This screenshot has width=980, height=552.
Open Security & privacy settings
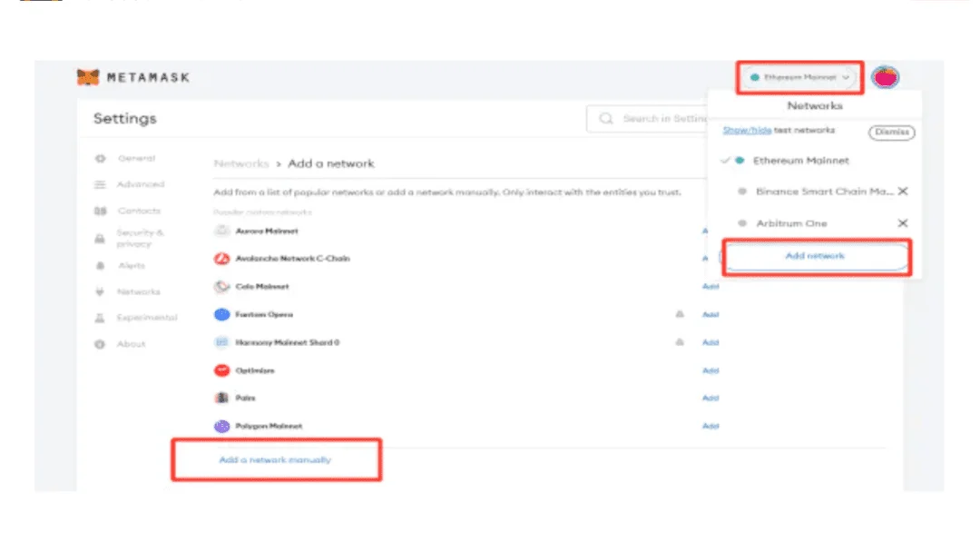[x=130, y=238]
